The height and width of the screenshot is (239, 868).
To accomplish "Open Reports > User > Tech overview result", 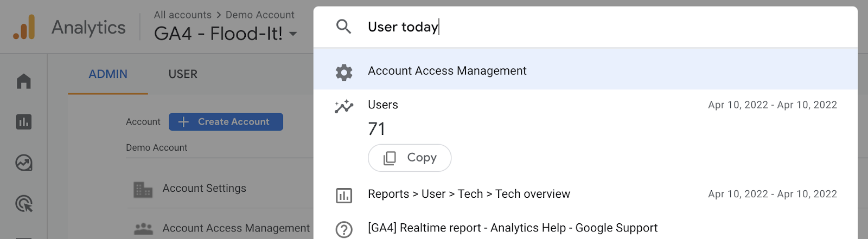I will tap(469, 194).
